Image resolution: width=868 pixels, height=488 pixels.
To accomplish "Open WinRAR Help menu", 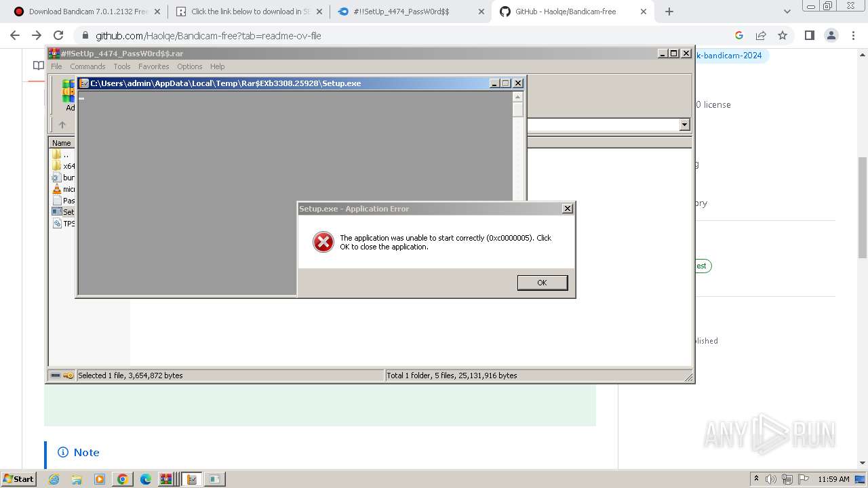I will click(217, 66).
